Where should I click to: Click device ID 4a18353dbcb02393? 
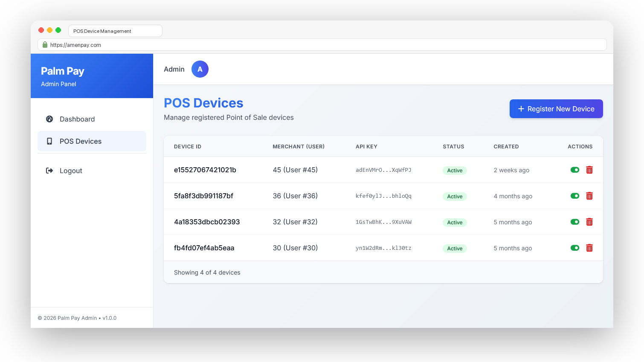(x=207, y=222)
